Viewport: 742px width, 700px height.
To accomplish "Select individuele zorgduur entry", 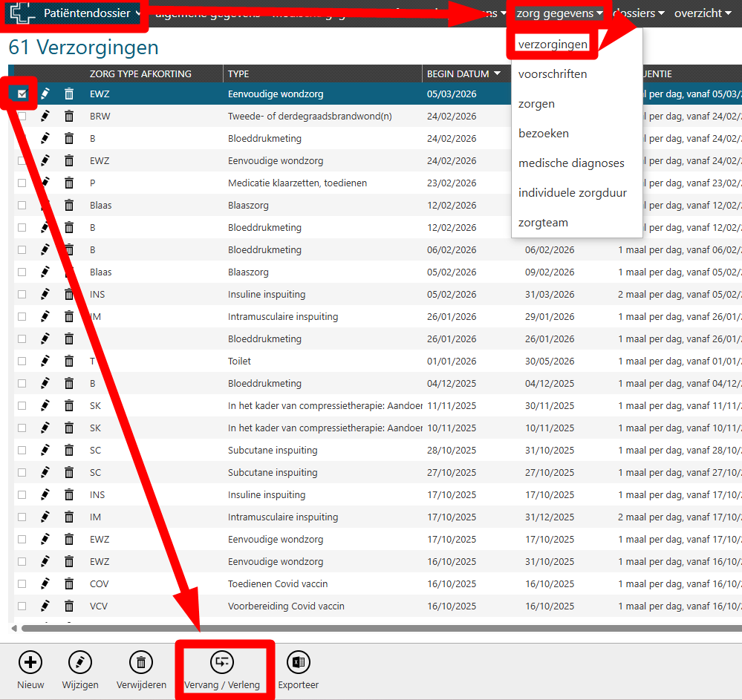I will coord(573,193).
